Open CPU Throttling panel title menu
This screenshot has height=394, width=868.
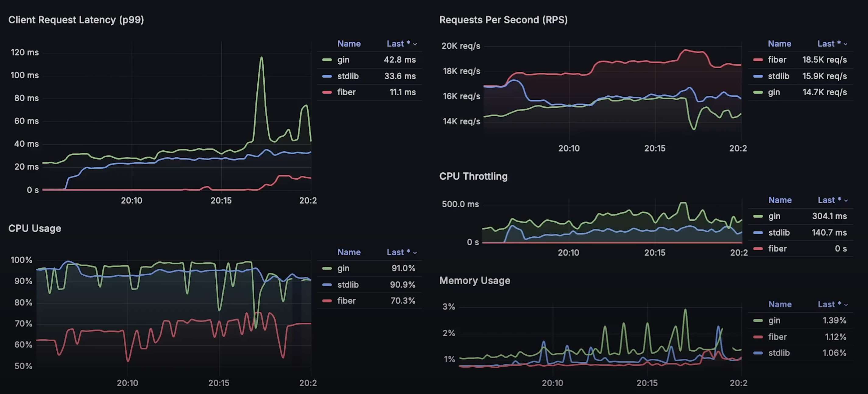click(x=473, y=177)
